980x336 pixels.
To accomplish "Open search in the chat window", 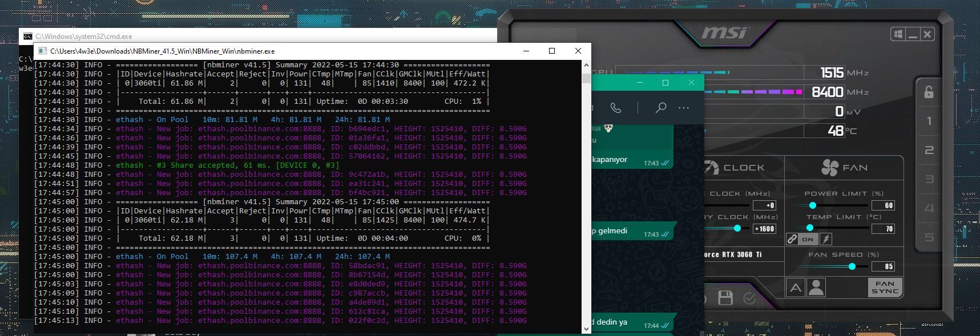I will click(x=660, y=107).
